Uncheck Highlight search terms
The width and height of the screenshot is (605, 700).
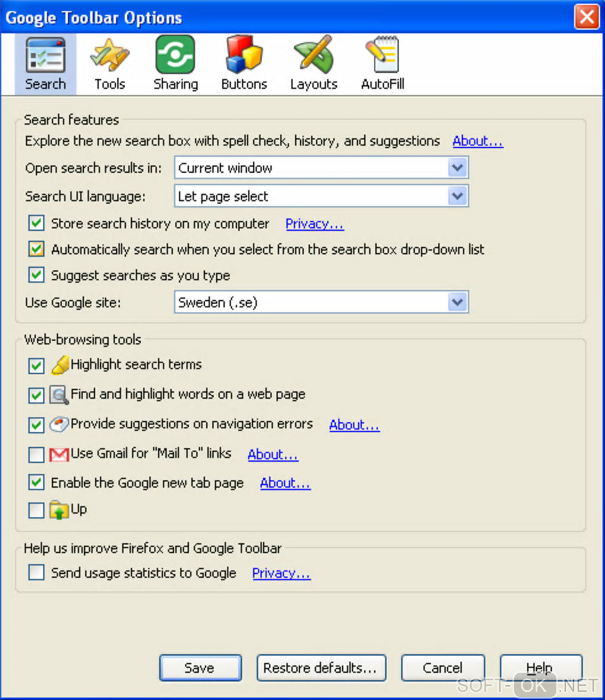click(x=36, y=365)
